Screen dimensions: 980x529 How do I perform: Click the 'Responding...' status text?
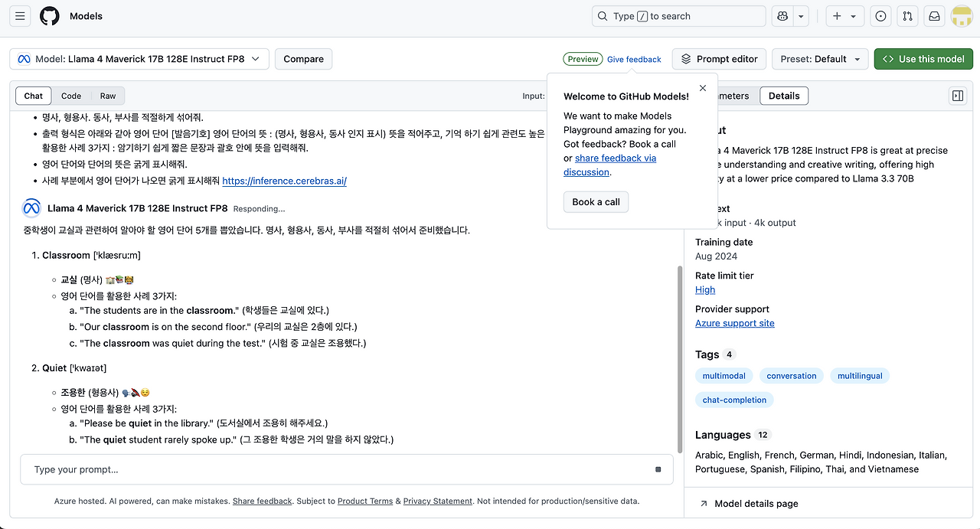click(x=259, y=209)
